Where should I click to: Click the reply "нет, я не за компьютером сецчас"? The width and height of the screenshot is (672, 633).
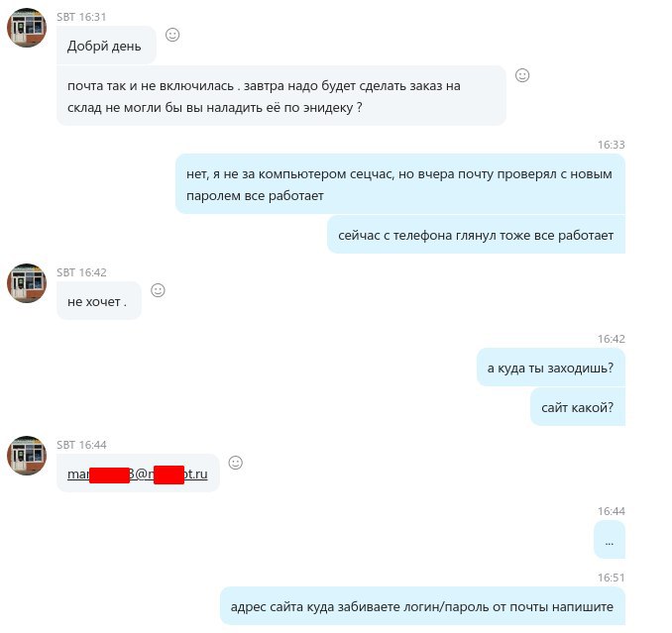pos(400,184)
